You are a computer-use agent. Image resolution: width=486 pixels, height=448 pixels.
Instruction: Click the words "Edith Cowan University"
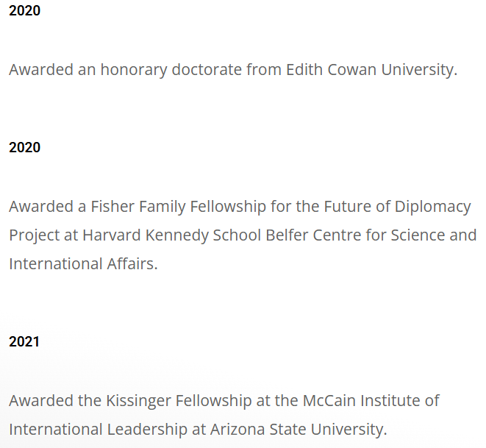370,70
